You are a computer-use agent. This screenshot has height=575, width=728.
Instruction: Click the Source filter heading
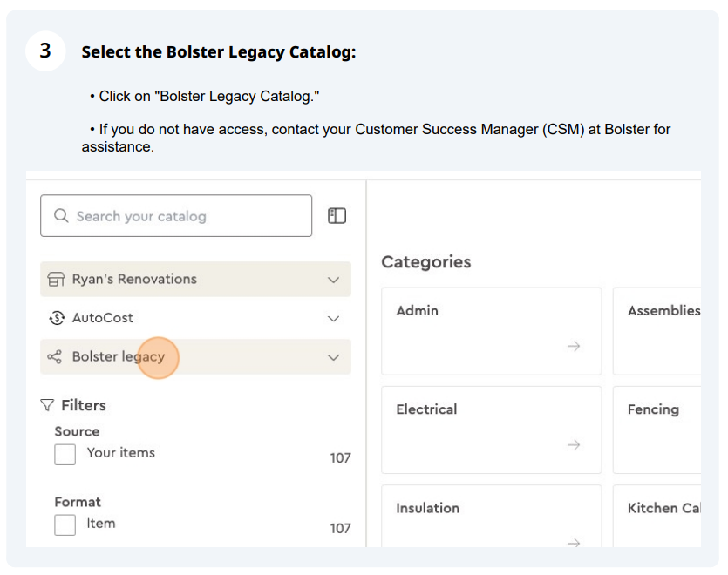[x=77, y=431]
